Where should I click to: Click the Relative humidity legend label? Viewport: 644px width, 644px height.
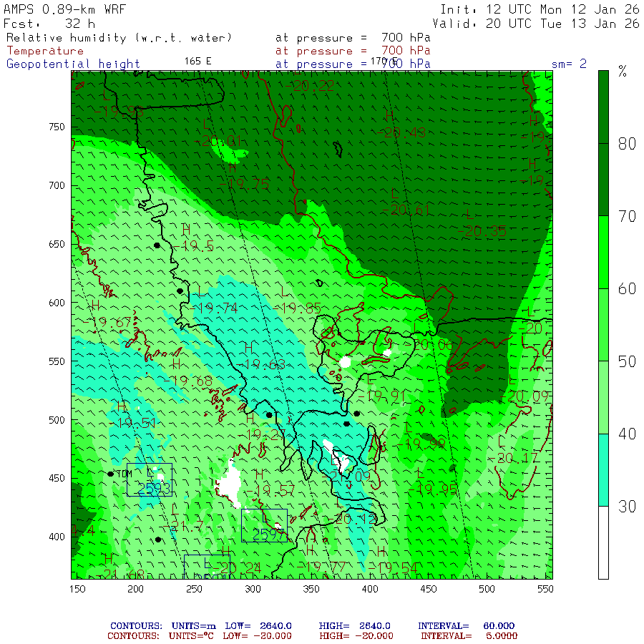click(x=119, y=38)
